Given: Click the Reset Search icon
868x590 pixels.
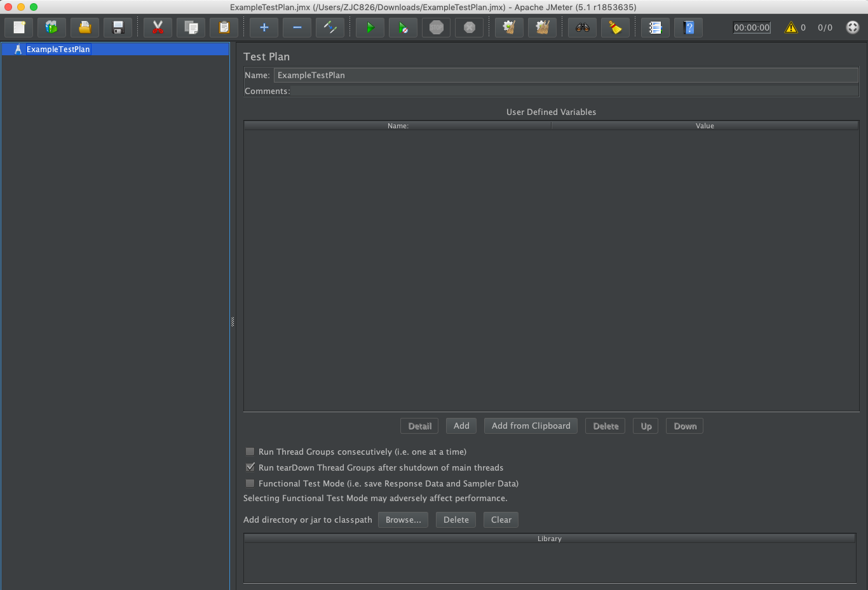Looking at the screenshot, I should tap(616, 27).
